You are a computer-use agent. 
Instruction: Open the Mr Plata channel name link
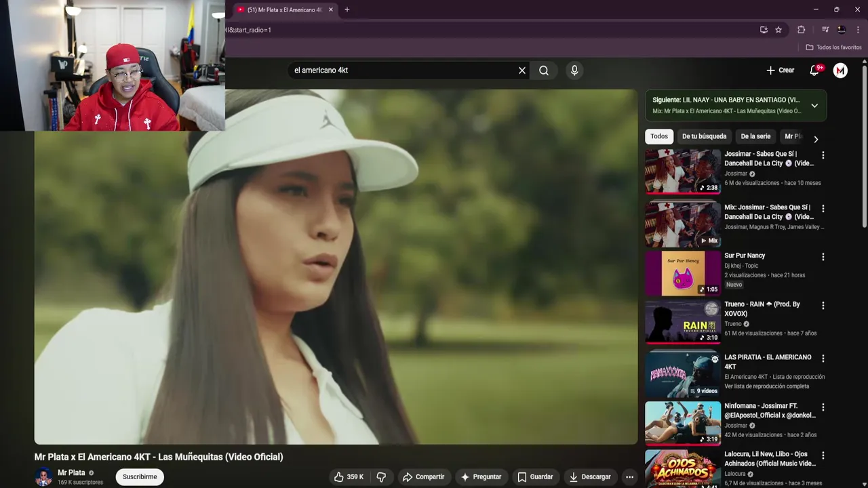[71, 472]
